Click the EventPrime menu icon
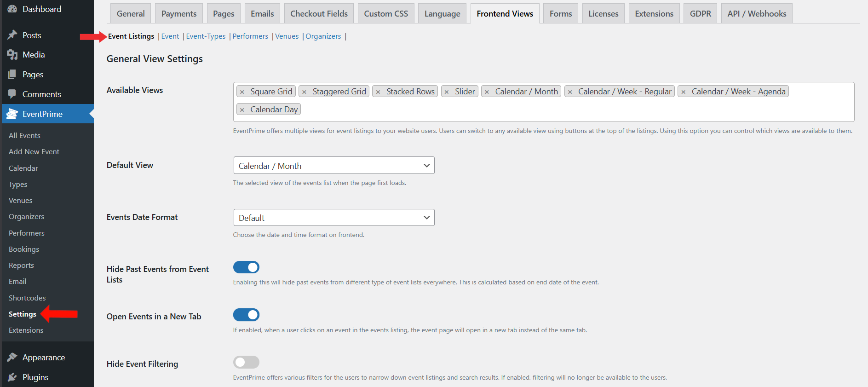Viewport: 868px width, 387px height. click(12, 114)
